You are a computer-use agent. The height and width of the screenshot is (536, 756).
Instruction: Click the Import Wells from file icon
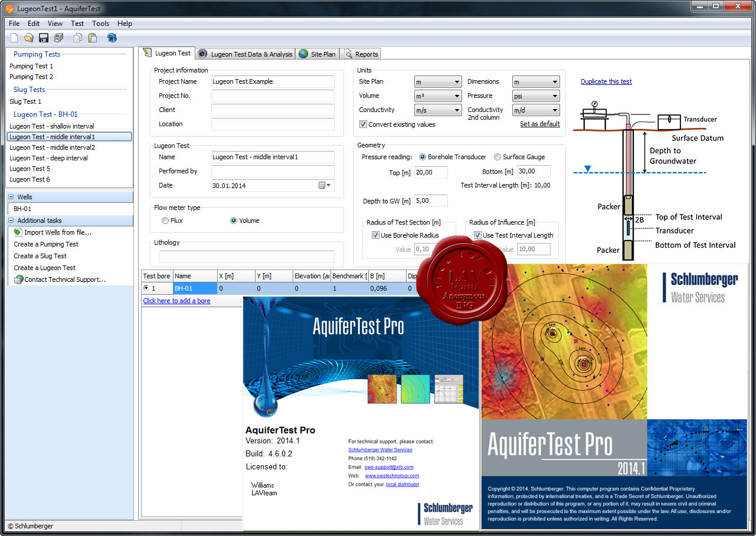point(18,232)
